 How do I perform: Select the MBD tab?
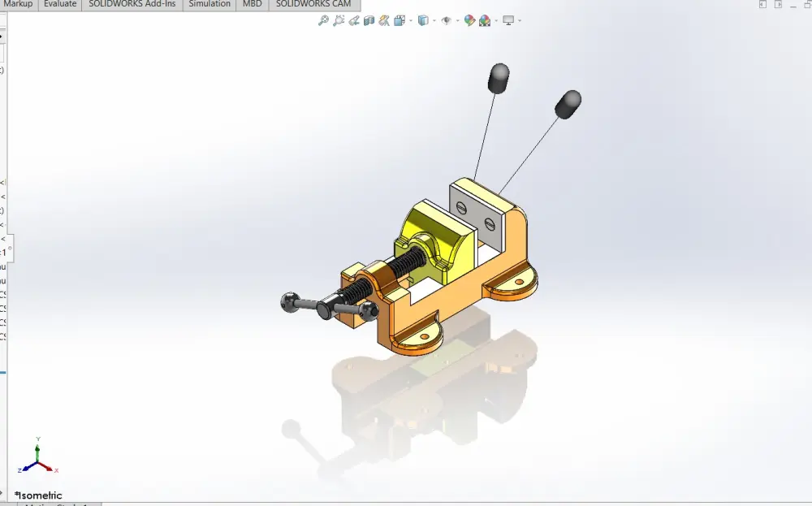point(253,4)
